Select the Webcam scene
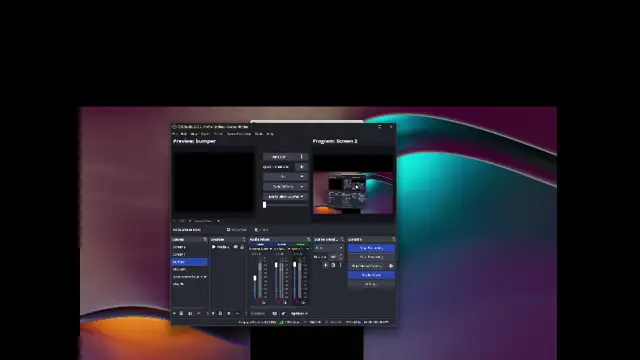Image resolution: width=640 pixels, height=360 pixels. coord(189,269)
